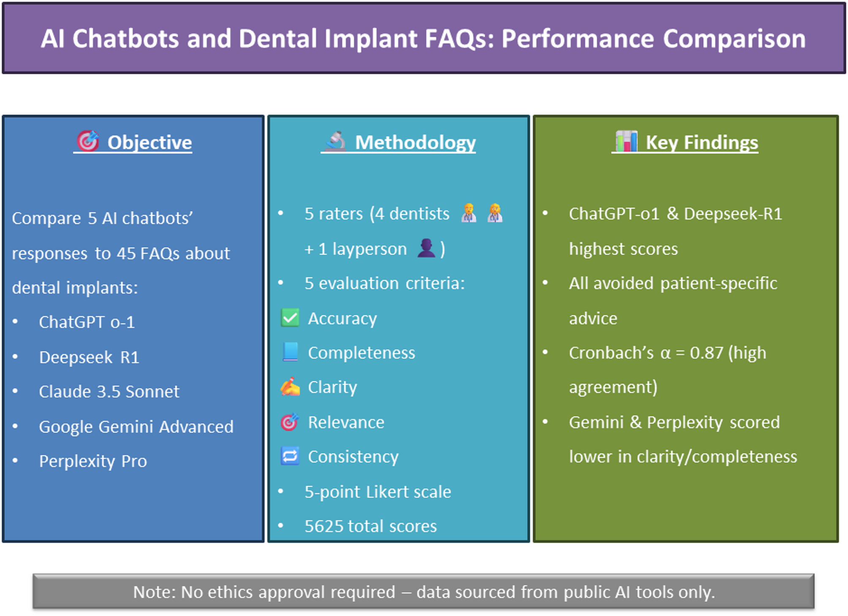Click the gray ethics approval note bar

(424, 592)
